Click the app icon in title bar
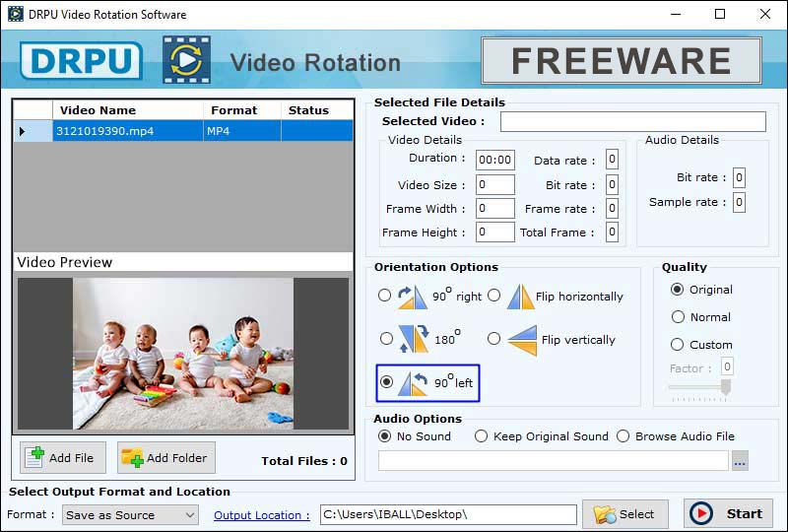 [16, 14]
